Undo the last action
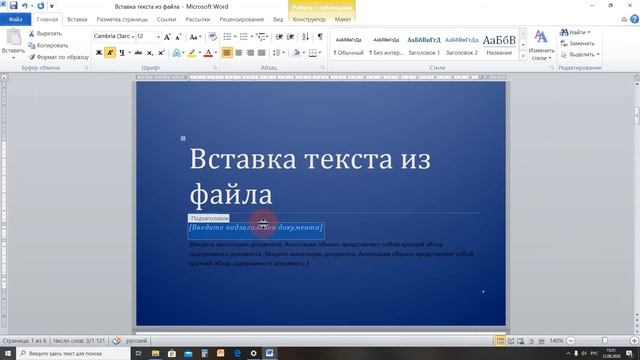 pyautogui.click(x=24, y=6)
